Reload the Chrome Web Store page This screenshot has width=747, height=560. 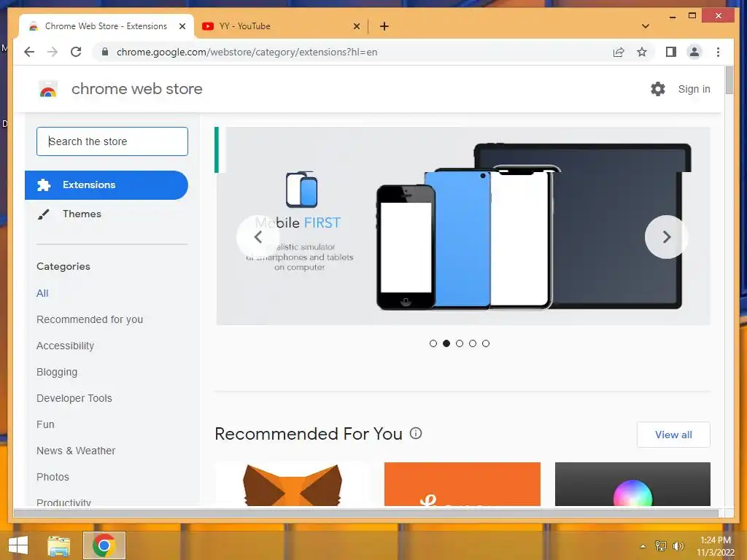(76, 52)
